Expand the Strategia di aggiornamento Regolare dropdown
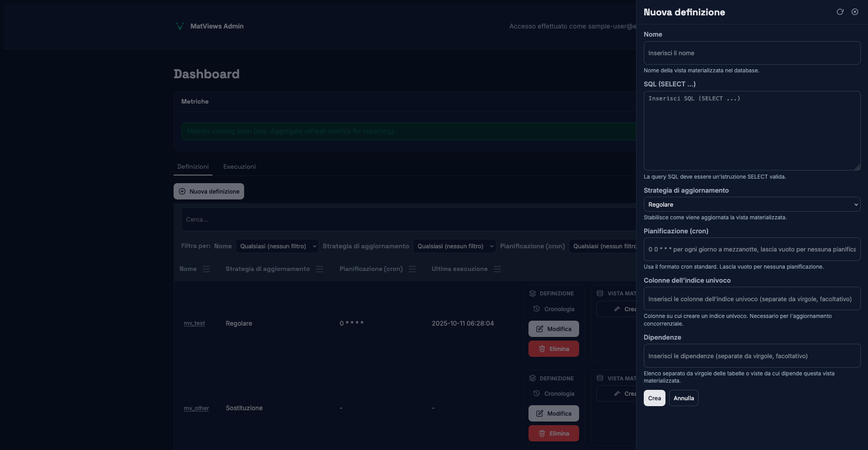 [751, 204]
